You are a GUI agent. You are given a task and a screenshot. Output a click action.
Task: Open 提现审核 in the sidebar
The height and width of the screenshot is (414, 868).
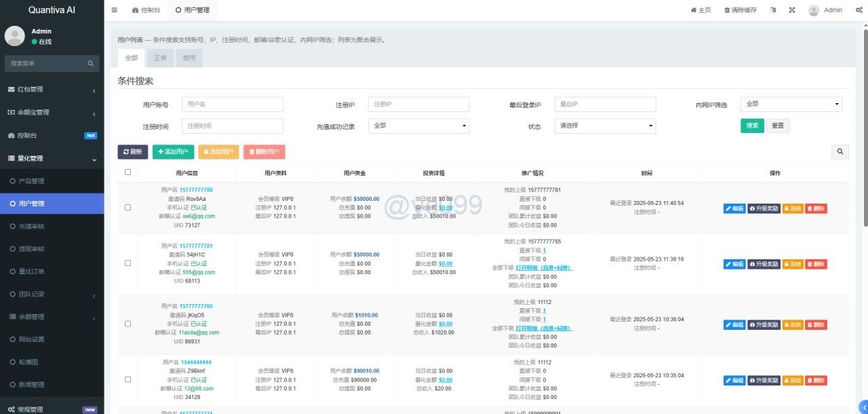click(32, 249)
